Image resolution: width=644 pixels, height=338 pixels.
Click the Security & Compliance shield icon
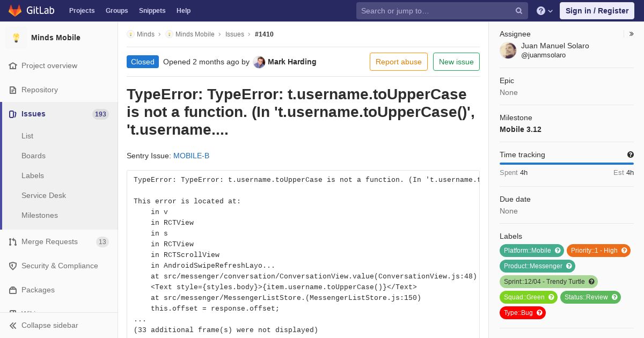(x=13, y=266)
